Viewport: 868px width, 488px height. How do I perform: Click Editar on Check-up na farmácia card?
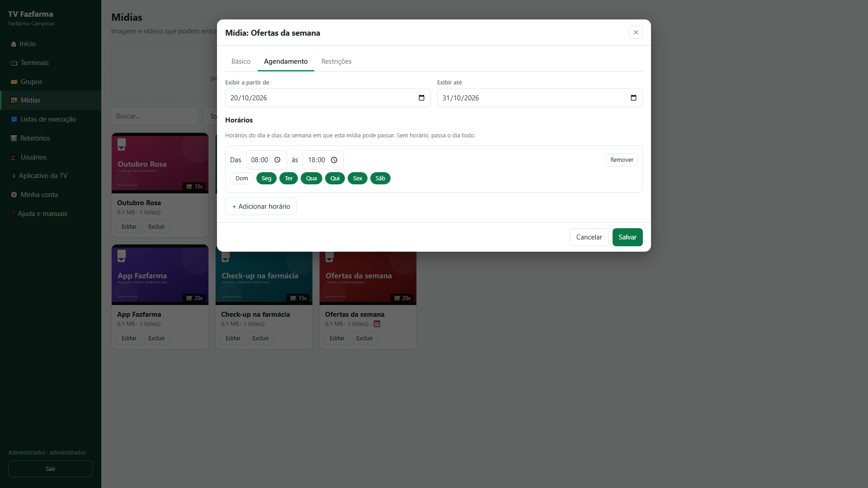(233, 338)
